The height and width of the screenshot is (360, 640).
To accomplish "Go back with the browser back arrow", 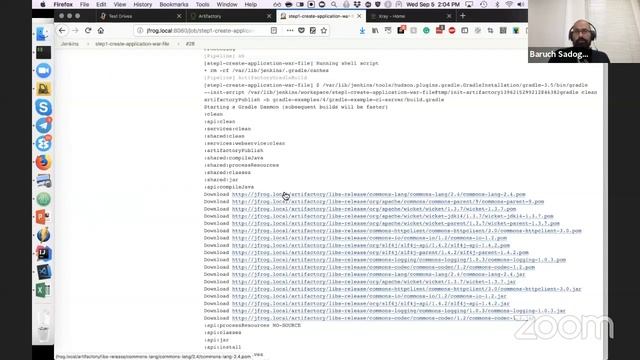I will click(62, 31).
